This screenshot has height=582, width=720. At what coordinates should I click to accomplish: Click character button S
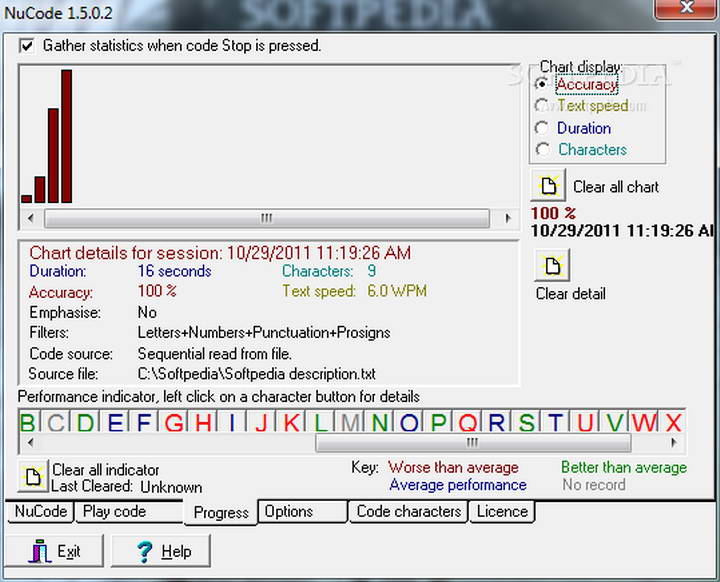coord(527,421)
